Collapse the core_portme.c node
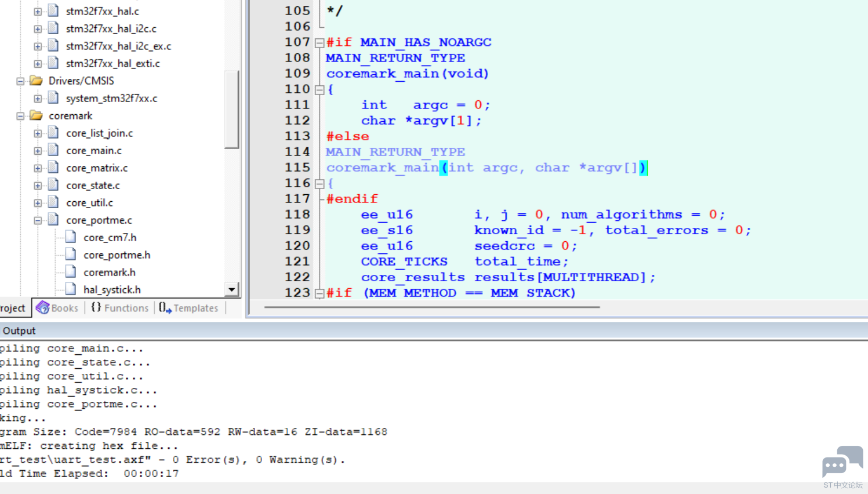The image size is (868, 494). click(x=38, y=220)
